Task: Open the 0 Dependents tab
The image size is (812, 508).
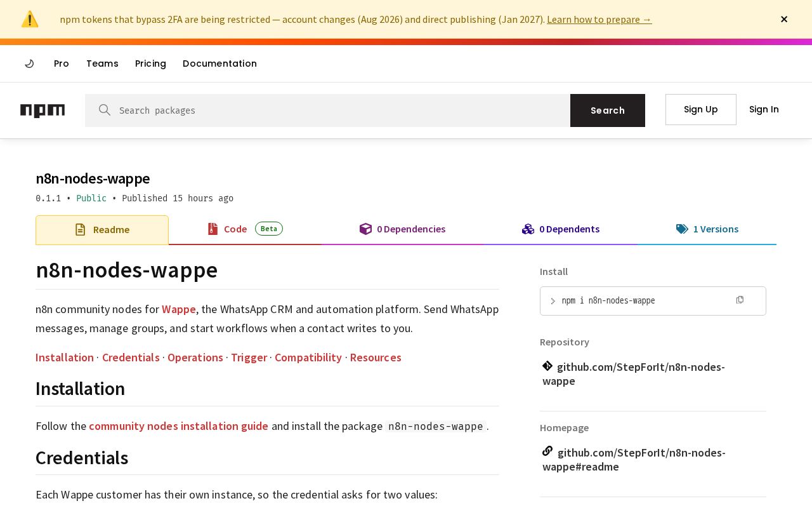Action: click(561, 229)
